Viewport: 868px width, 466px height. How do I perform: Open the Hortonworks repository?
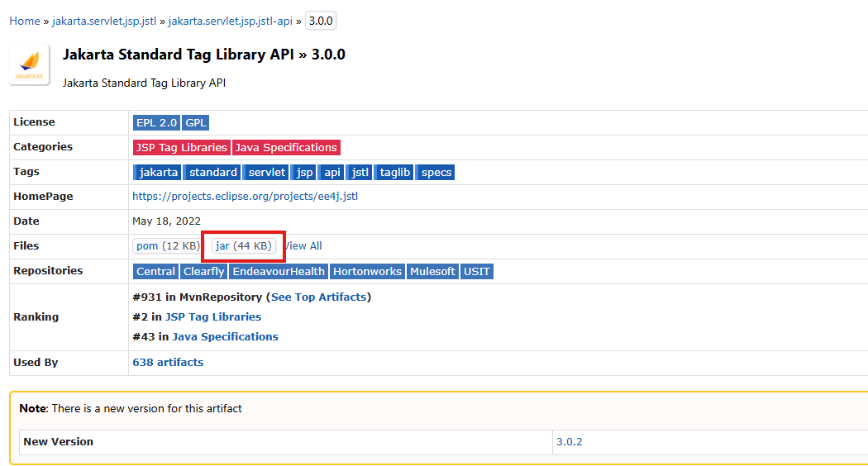[367, 272]
